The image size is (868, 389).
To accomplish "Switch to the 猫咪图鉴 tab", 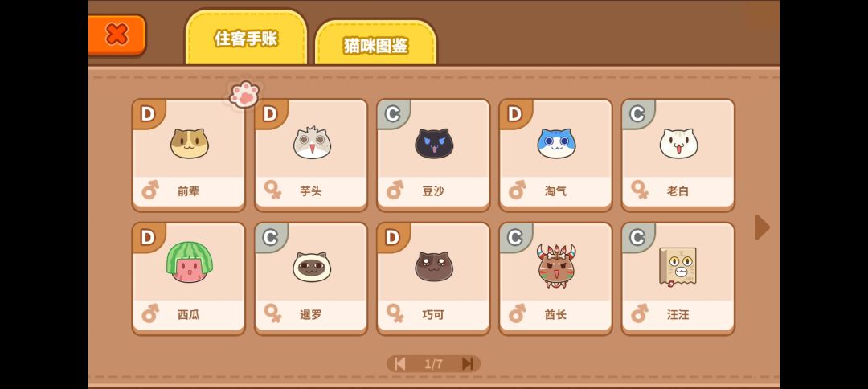I will point(376,45).
